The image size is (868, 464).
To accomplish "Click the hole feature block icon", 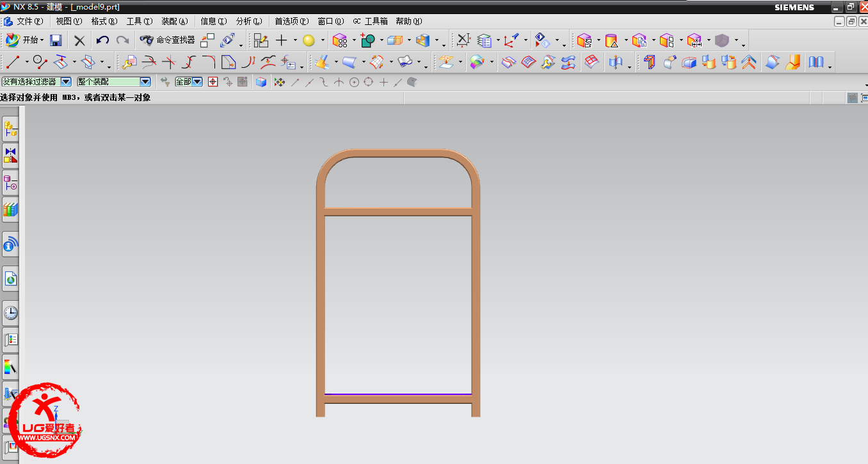I will [x=340, y=40].
